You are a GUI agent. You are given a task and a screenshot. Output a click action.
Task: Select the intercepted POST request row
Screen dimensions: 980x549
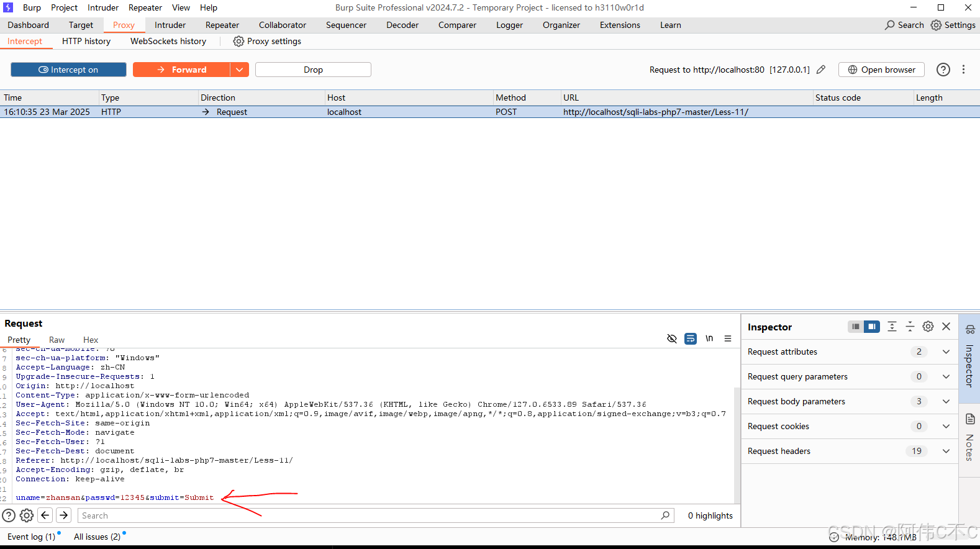pyautogui.click(x=490, y=112)
